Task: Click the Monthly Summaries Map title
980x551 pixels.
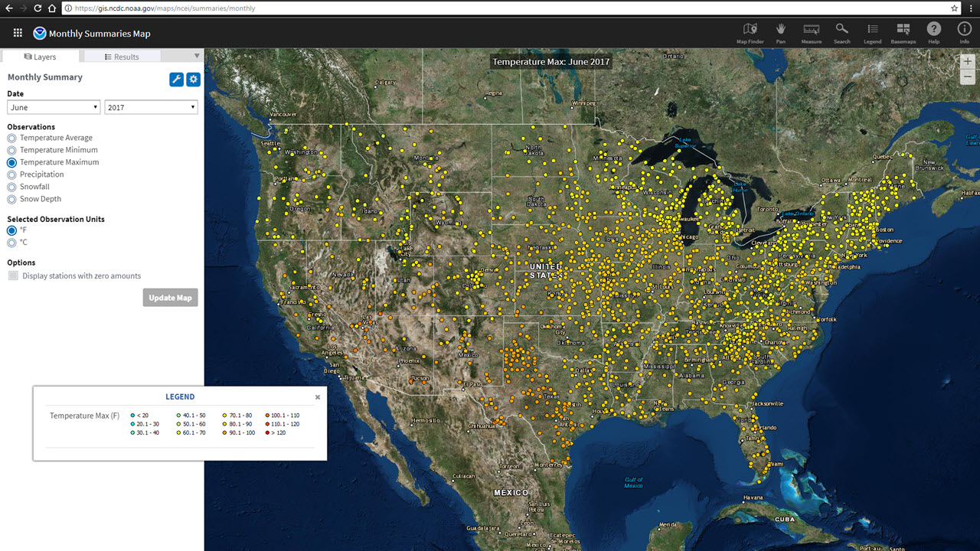Action: [x=100, y=34]
